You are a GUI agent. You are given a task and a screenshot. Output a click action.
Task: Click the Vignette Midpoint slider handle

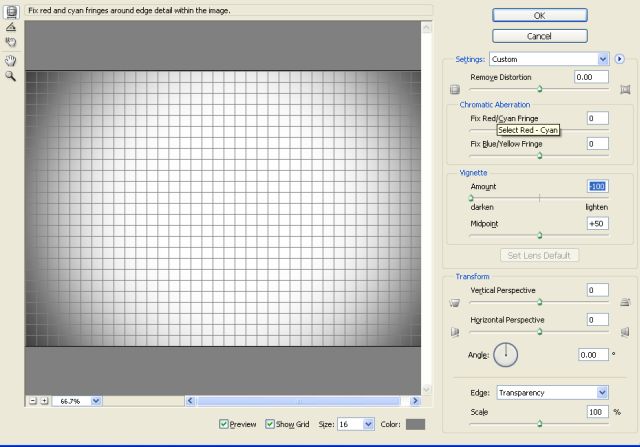click(540, 235)
